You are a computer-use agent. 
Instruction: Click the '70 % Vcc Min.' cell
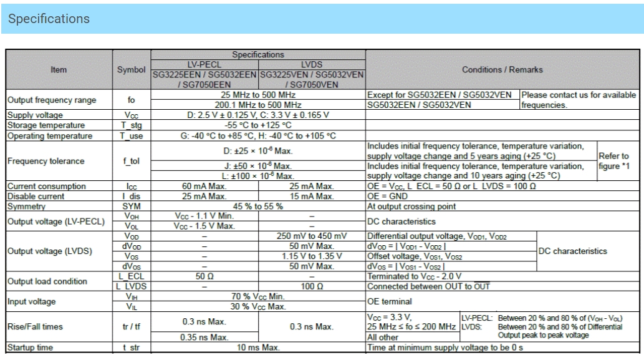[x=258, y=296]
